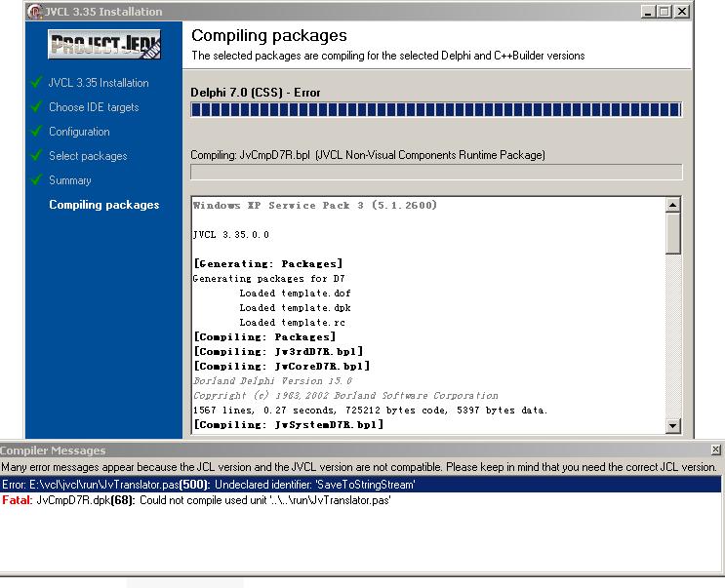Click the compile log scrollbar thumb
Screen dimensions: 725x588
tap(672, 234)
